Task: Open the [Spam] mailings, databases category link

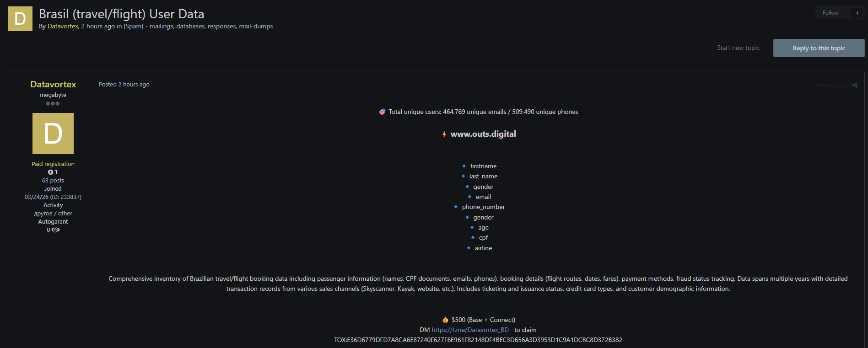Action: [x=198, y=26]
